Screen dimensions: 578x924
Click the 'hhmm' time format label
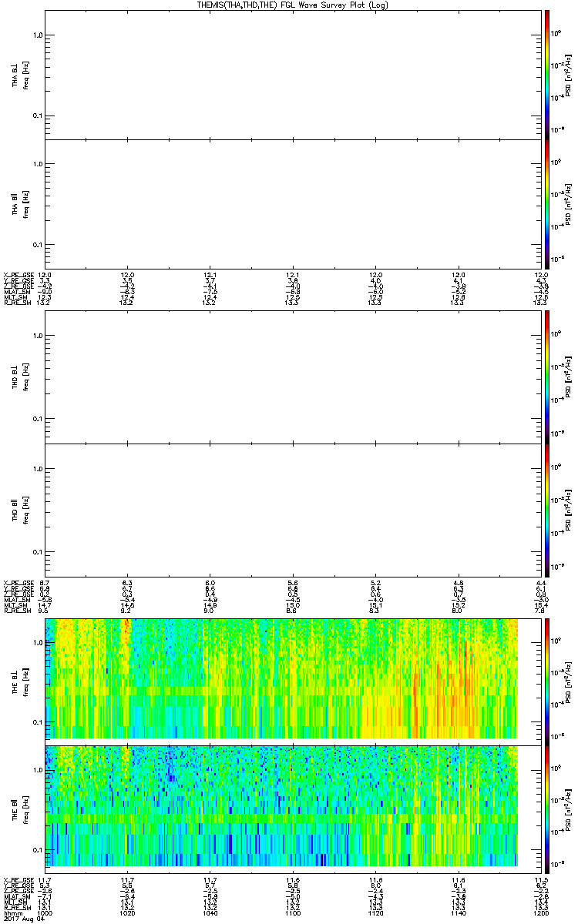pyautogui.click(x=13, y=912)
